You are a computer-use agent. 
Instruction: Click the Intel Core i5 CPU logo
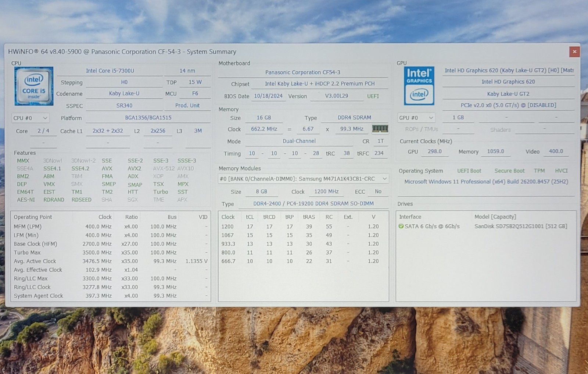tap(34, 86)
